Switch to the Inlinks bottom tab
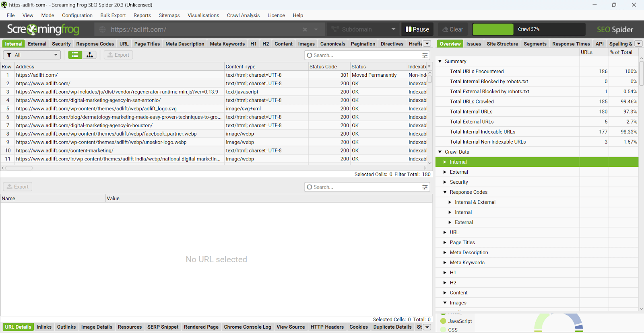The height and width of the screenshot is (333, 644). click(44, 327)
